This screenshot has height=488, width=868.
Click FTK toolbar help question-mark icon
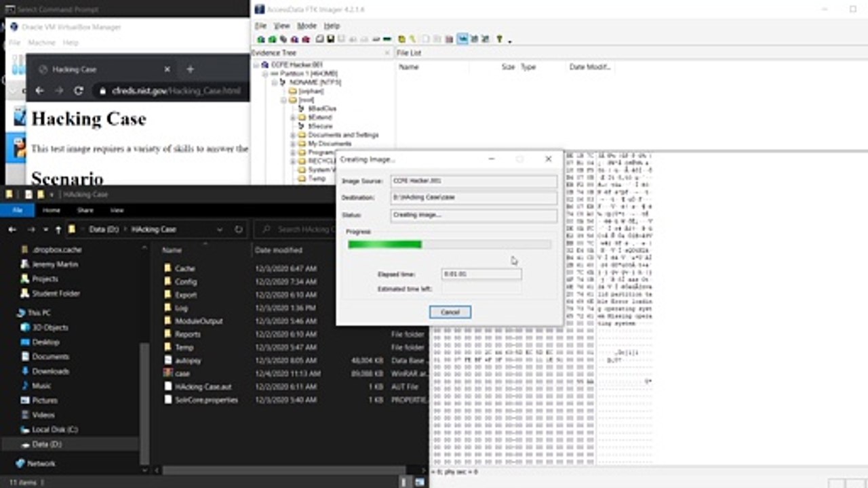[x=499, y=39]
